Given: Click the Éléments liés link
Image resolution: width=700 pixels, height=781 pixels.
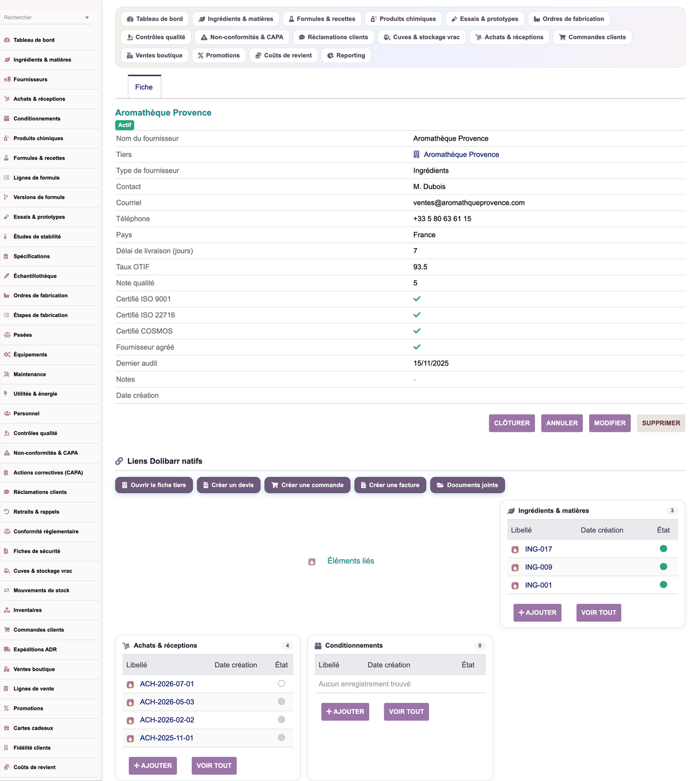Looking at the screenshot, I should (351, 561).
